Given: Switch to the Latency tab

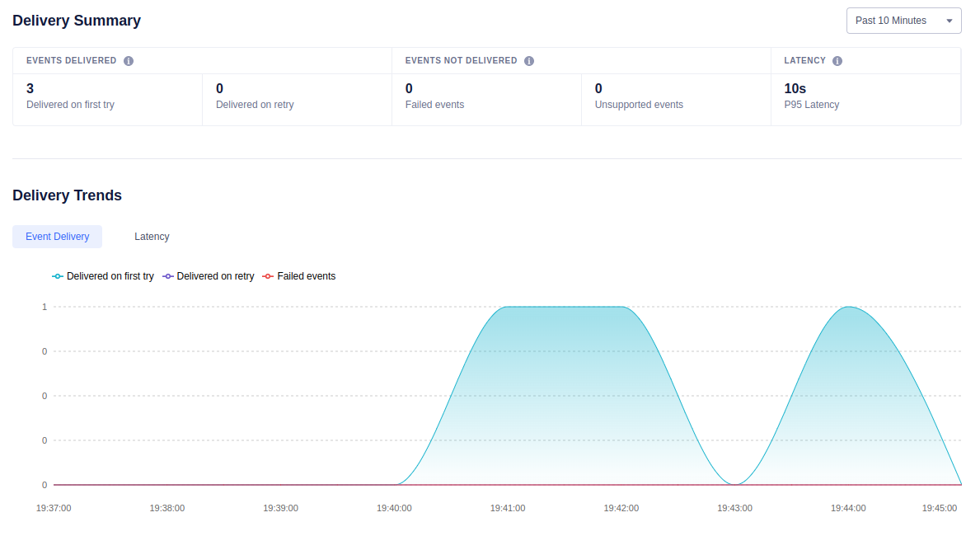Looking at the screenshot, I should click(152, 237).
